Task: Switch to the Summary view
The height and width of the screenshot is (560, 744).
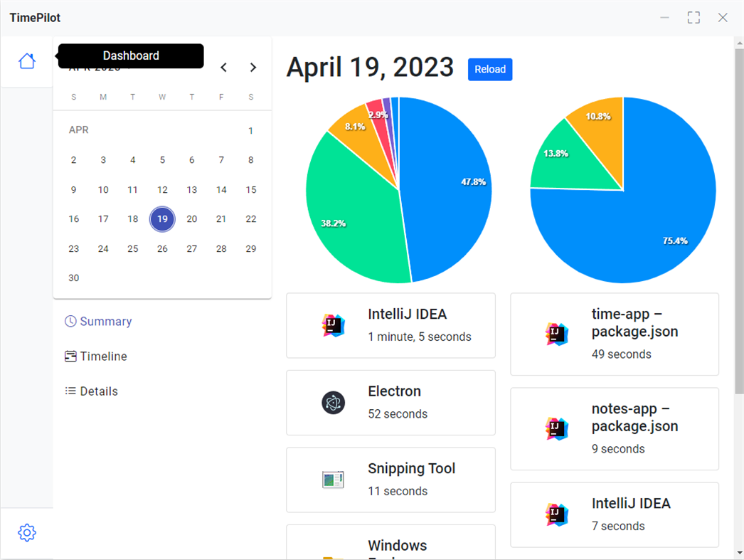Action: pyautogui.click(x=105, y=322)
